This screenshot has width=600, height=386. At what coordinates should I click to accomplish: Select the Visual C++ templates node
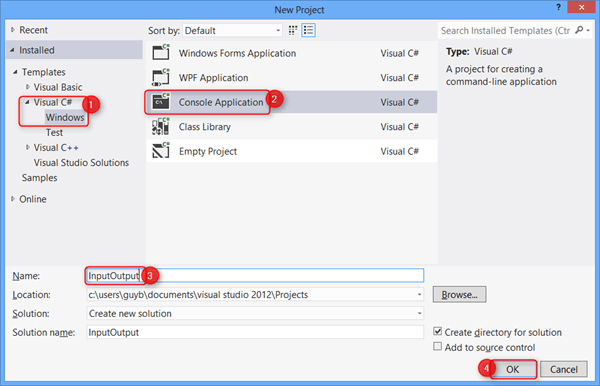(56, 148)
